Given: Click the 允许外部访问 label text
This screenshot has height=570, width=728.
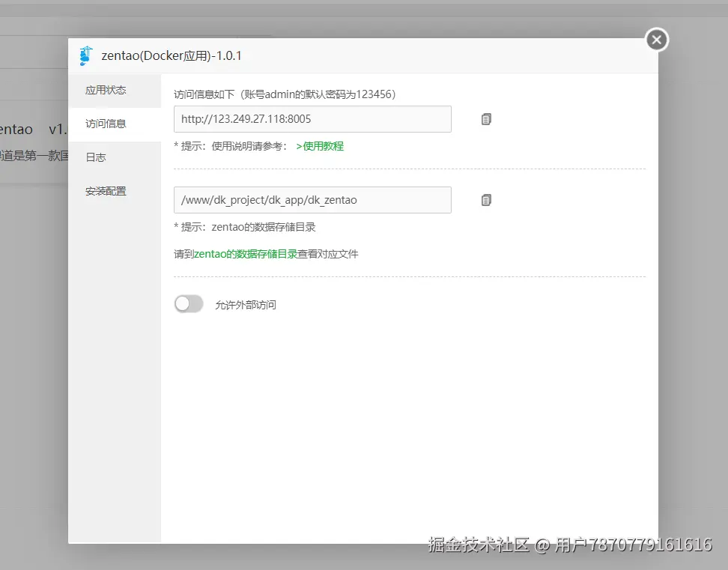Looking at the screenshot, I should [x=246, y=305].
